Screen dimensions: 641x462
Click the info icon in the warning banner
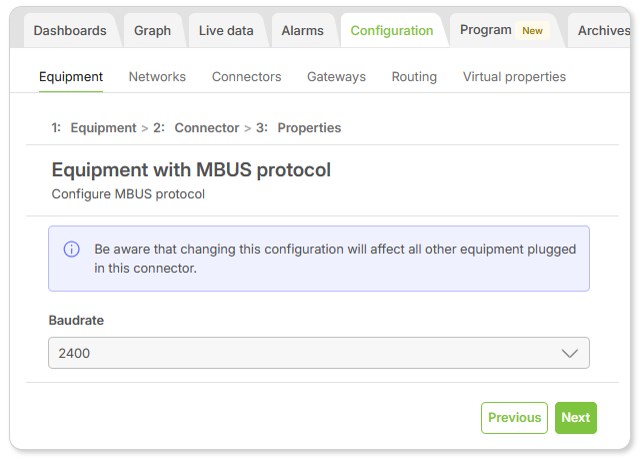click(x=72, y=249)
